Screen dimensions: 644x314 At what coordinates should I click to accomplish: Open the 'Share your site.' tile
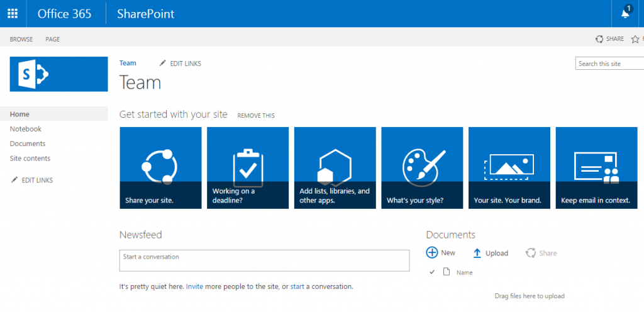[160, 167]
